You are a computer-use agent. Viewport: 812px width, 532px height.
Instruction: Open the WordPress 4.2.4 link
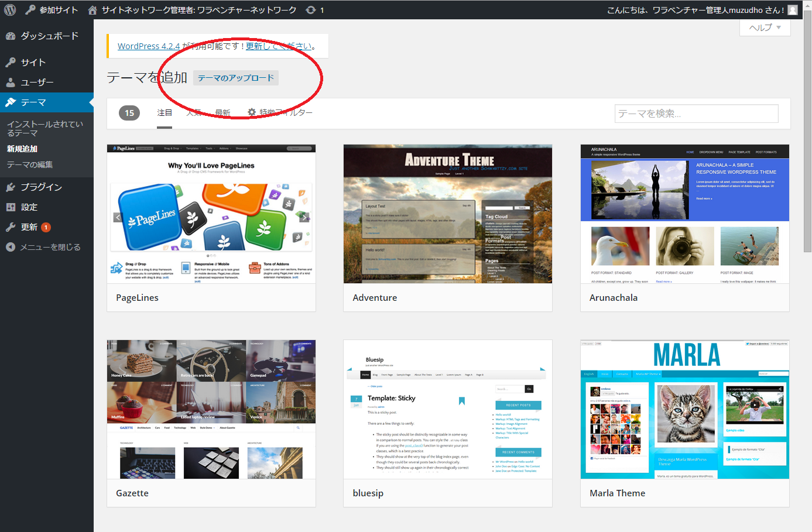click(x=149, y=46)
